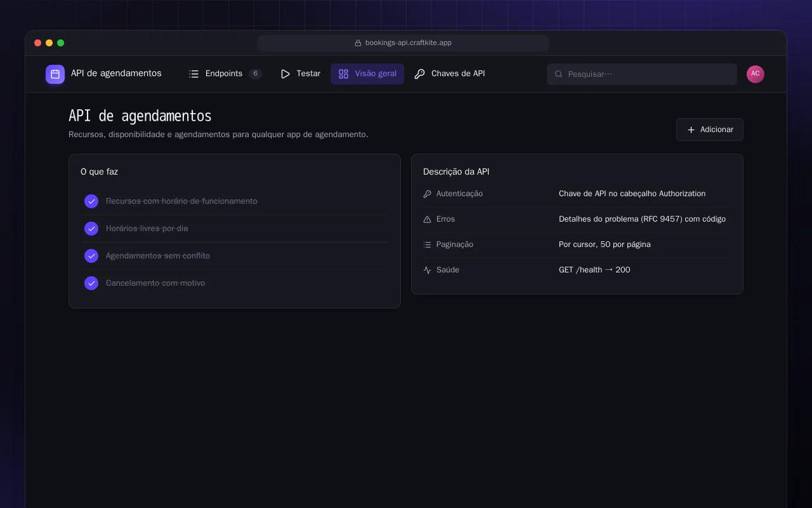
Task: Click the "Paginação" row label
Action: (x=455, y=244)
